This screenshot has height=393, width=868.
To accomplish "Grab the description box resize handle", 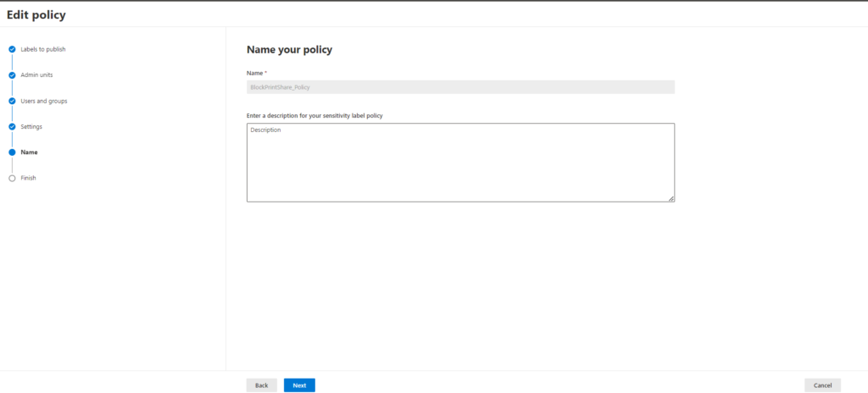I will click(670, 198).
